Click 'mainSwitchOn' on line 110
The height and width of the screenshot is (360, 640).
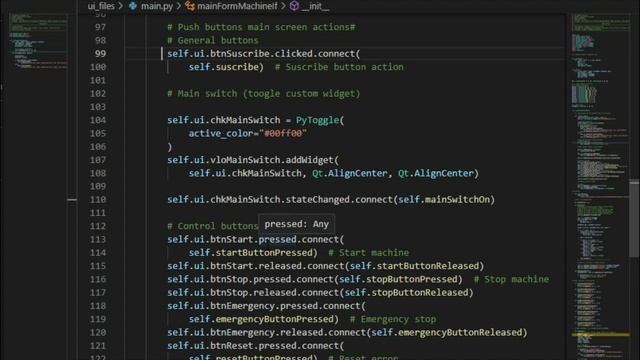(457, 200)
